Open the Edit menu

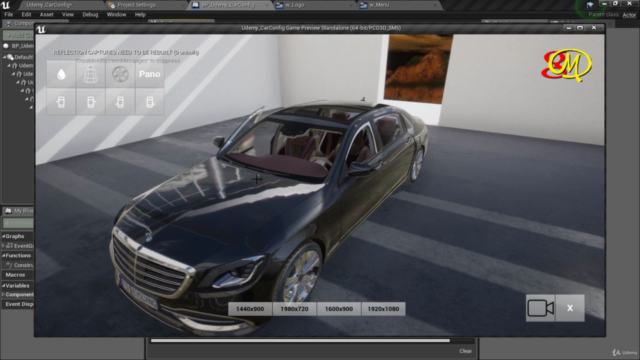pyautogui.click(x=26, y=14)
